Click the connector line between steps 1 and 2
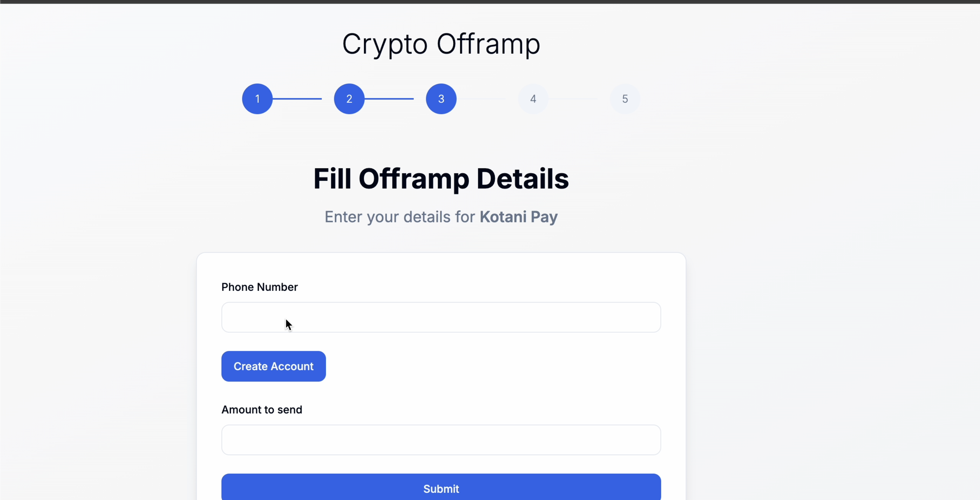Screen dimensions: 980x500 click(x=297, y=99)
